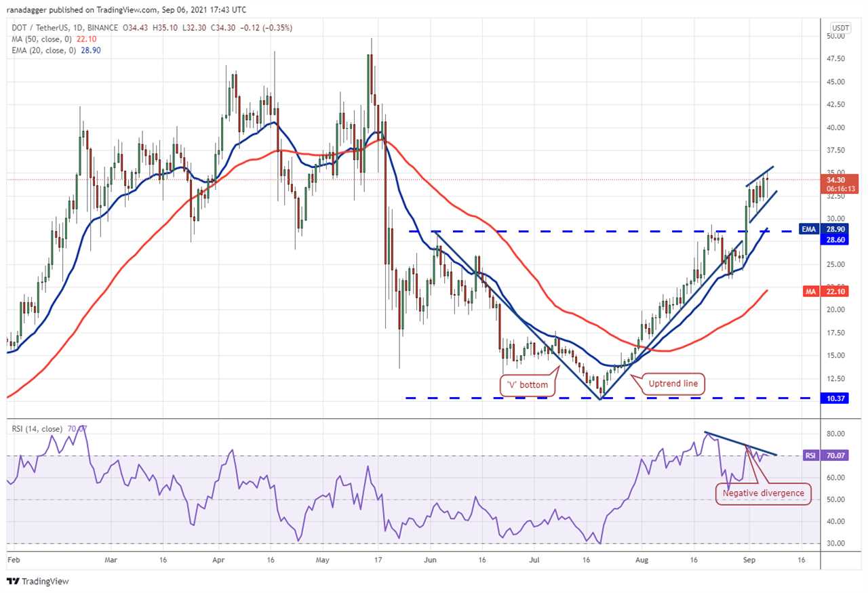The image size is (868, 593).
Task: Select the RSI (14, close) legend
Action: 37,429
